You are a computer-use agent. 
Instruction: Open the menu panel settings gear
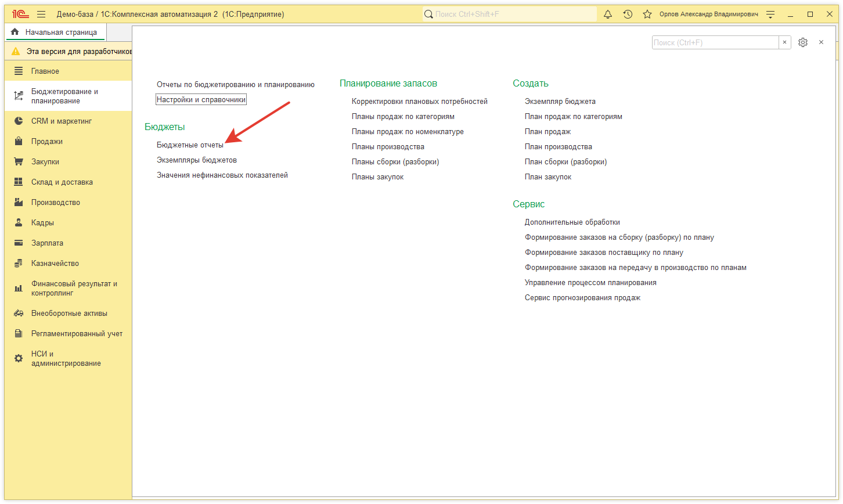(x=803, y=42)
